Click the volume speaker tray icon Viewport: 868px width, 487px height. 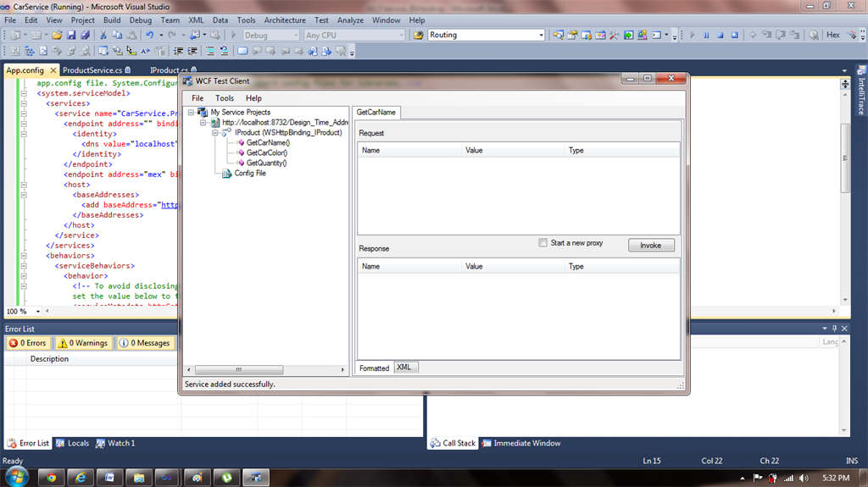click(x=804, y=479)
